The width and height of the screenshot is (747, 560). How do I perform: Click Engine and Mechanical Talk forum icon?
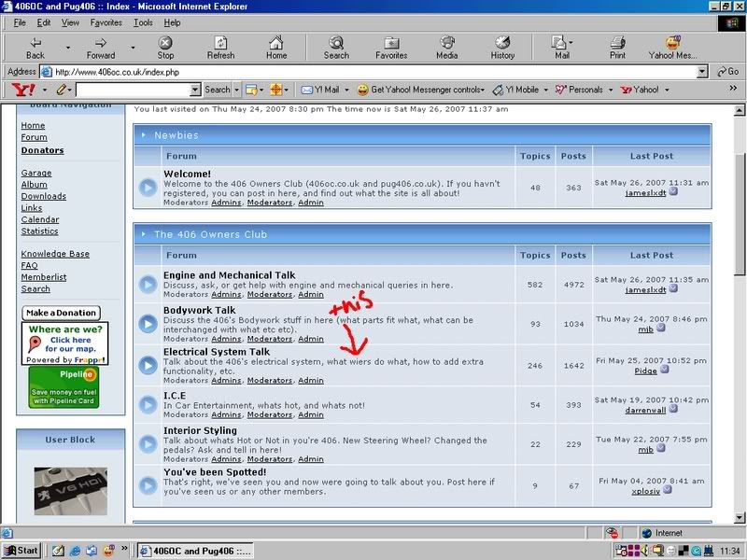click(148, 285)
